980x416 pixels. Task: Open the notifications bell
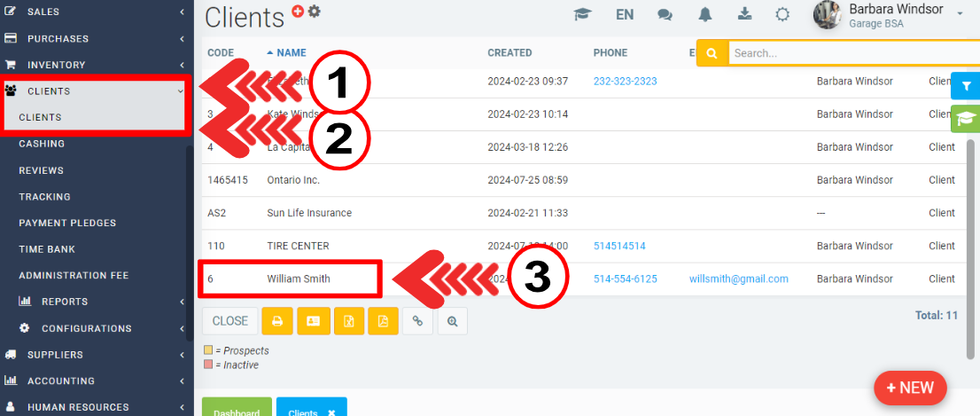[x=705, y=14]
